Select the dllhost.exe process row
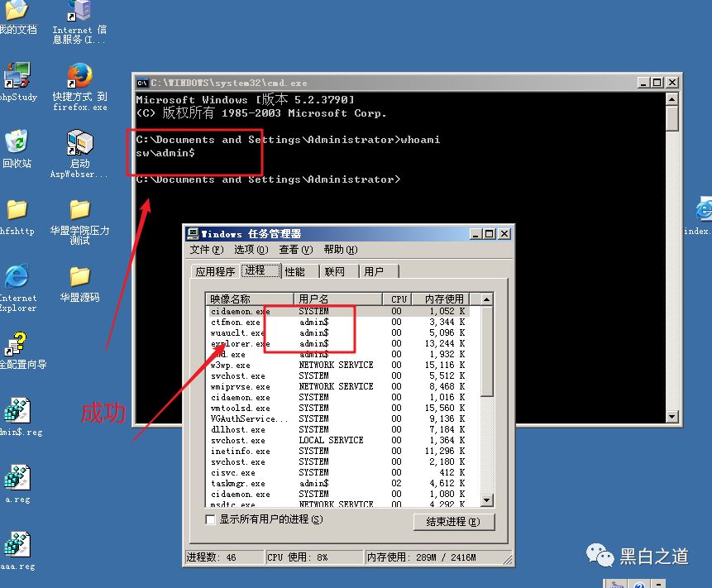This screenshot has height=588, width=712. click(x=338, y=429)
